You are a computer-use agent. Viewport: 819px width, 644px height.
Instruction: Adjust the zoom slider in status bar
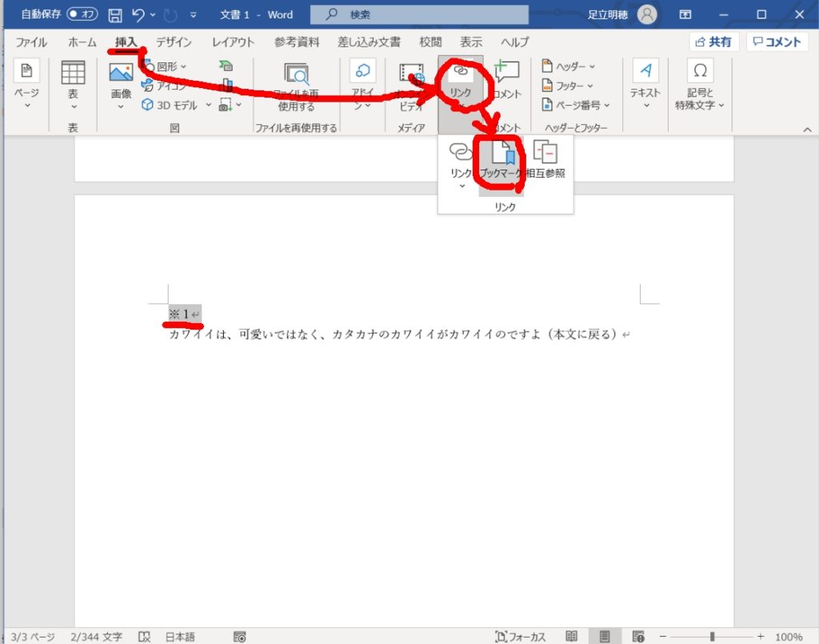pos(713,637)
